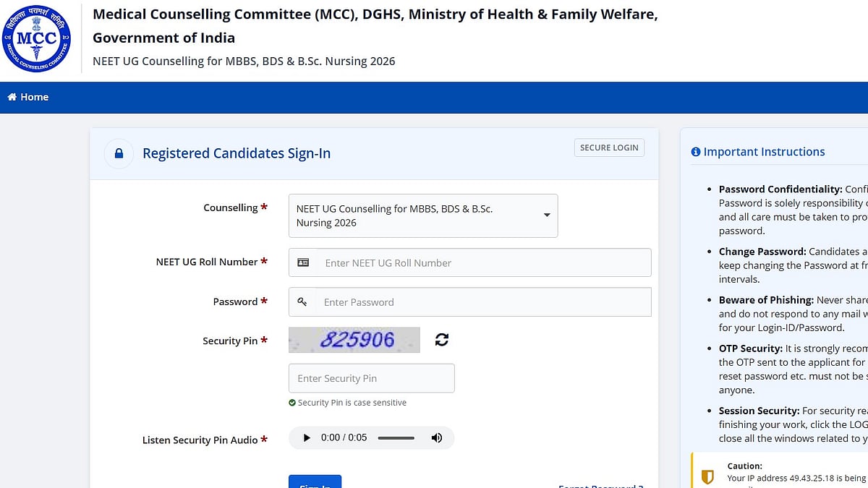Click the padlock icon beside Sign-In heading
The height and width of the screenshot is (488, 868).
[119, 153]
